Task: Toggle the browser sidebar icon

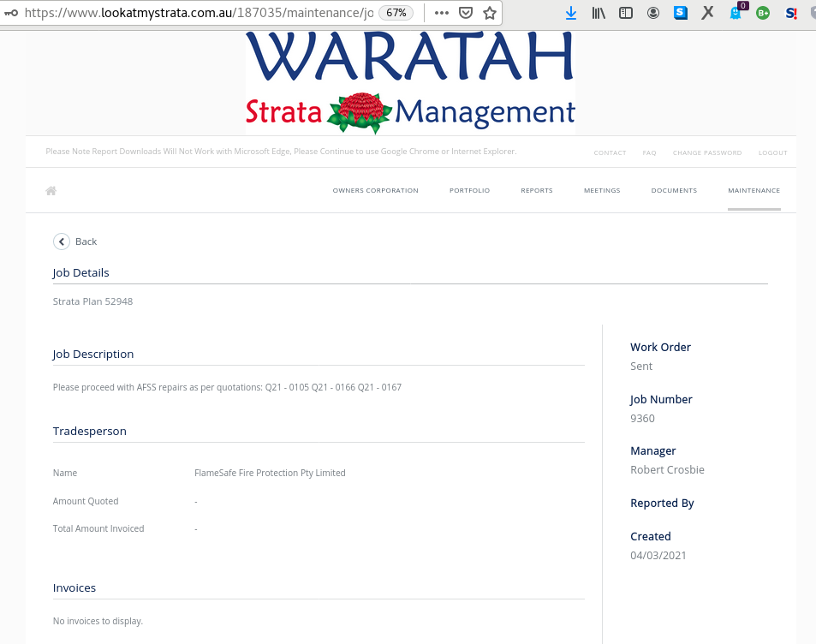Action: click(626, 13)
